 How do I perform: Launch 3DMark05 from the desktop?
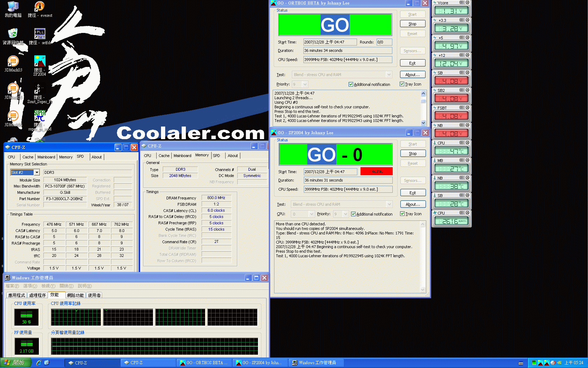(13, 91)
